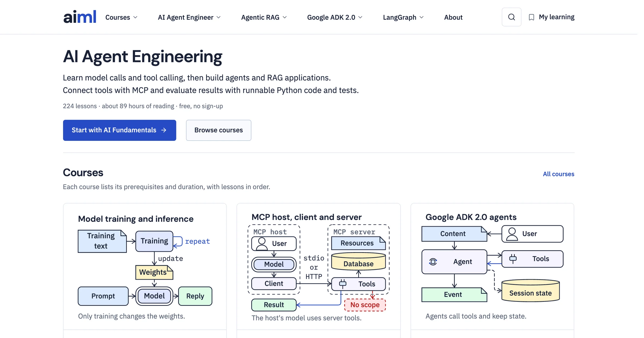Click the "Client" box in MCP host

(274, 284)
